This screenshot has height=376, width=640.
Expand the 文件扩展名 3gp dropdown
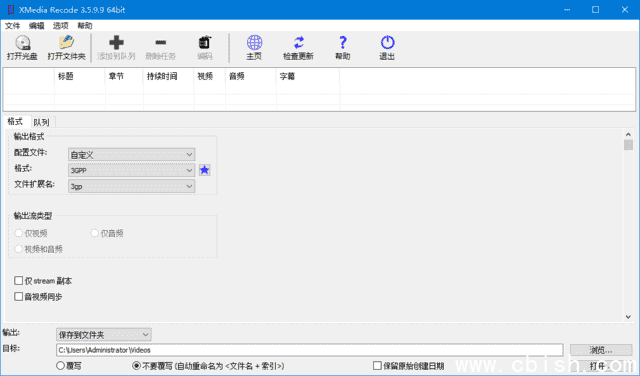tap(131, 186)
